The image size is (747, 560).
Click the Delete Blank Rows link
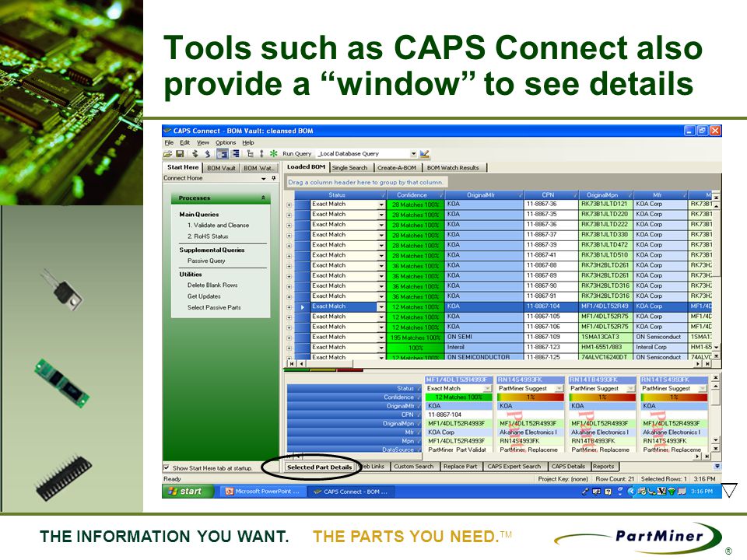pos(212,285)
